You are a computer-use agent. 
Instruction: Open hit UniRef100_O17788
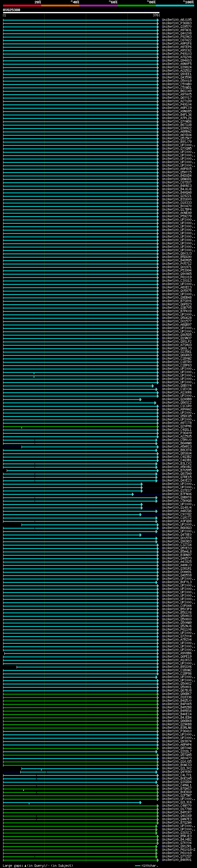tap(177, 809)
